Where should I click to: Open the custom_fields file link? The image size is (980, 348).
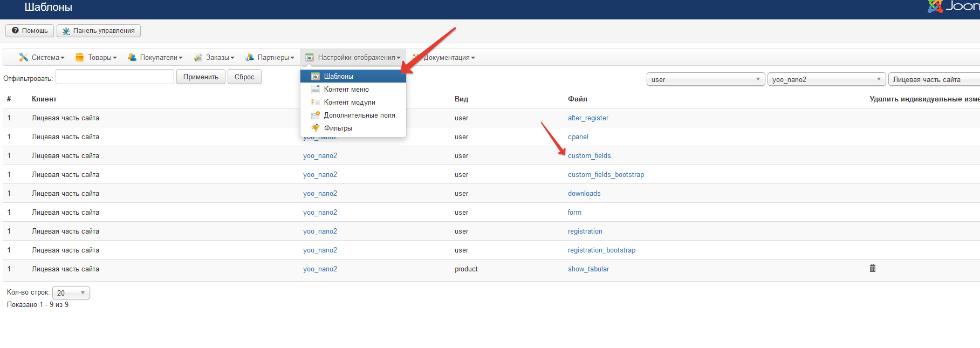tap(590, 155)
